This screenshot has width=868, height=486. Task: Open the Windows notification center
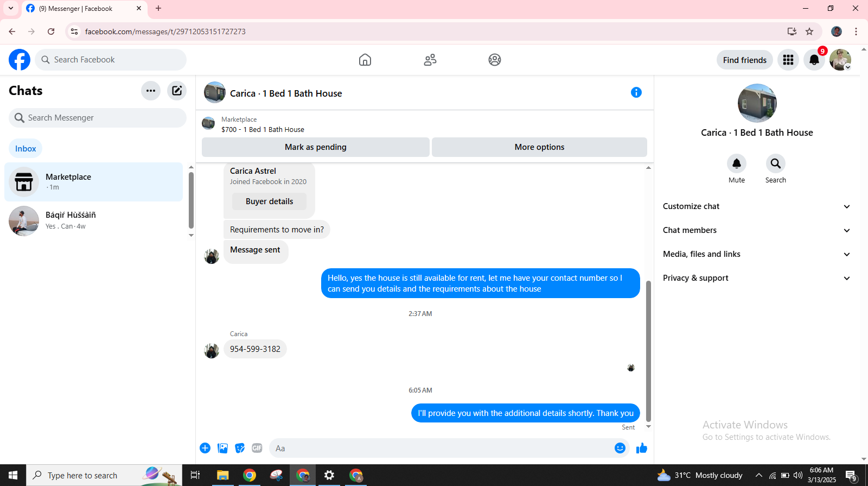(x=851, y=475)
